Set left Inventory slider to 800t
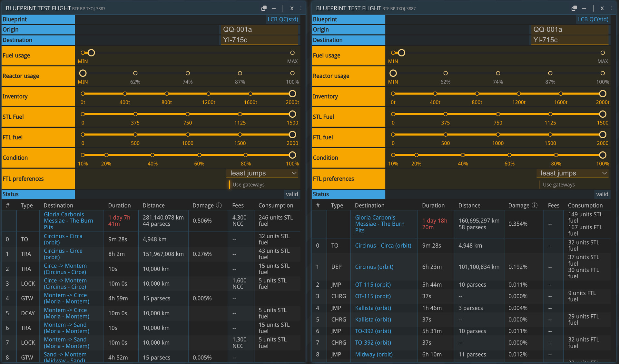 coord(167,94)
